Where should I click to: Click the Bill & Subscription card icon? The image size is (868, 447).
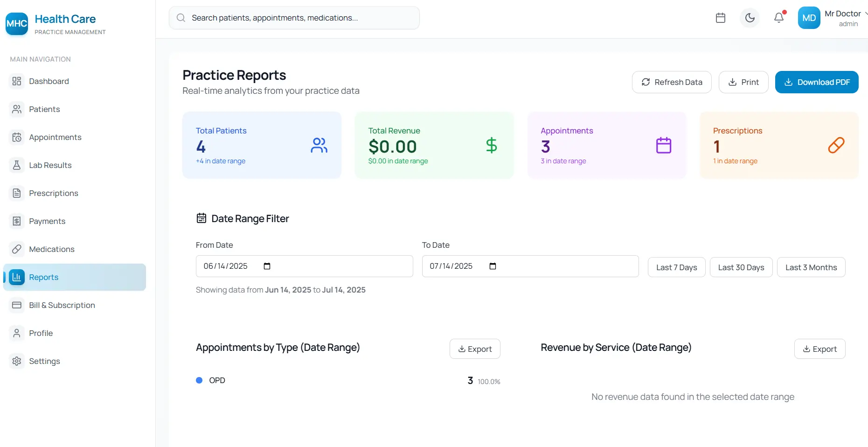click(x=17, y=305)
